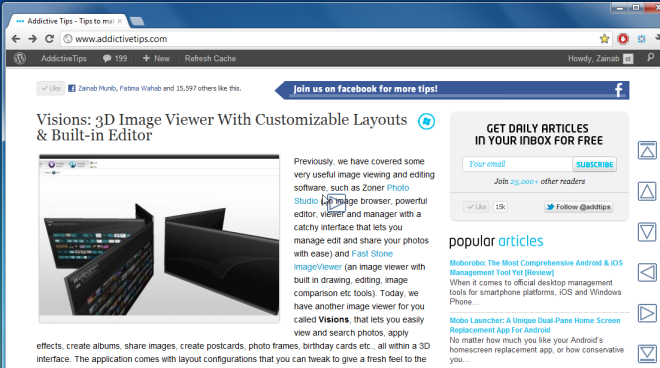Click the Facebook f logo on the banner
Viewport: 660px width, 368px height.
point(619,90)
